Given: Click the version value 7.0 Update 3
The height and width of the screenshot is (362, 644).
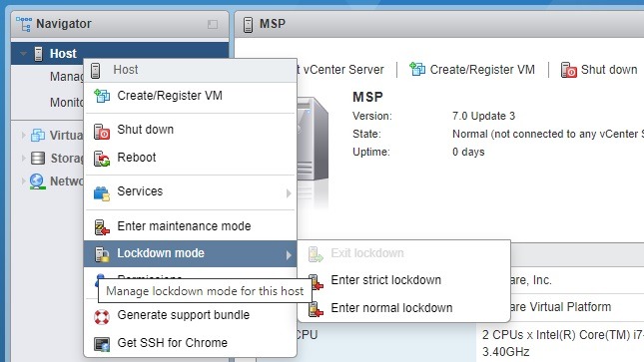Looking at the screenshot, I should pos(483,116).
